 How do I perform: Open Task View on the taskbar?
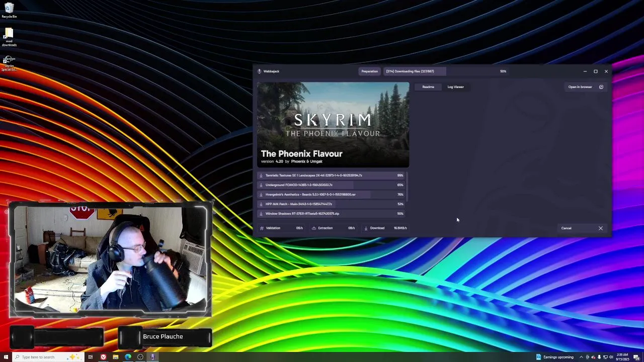coord(91,357)
